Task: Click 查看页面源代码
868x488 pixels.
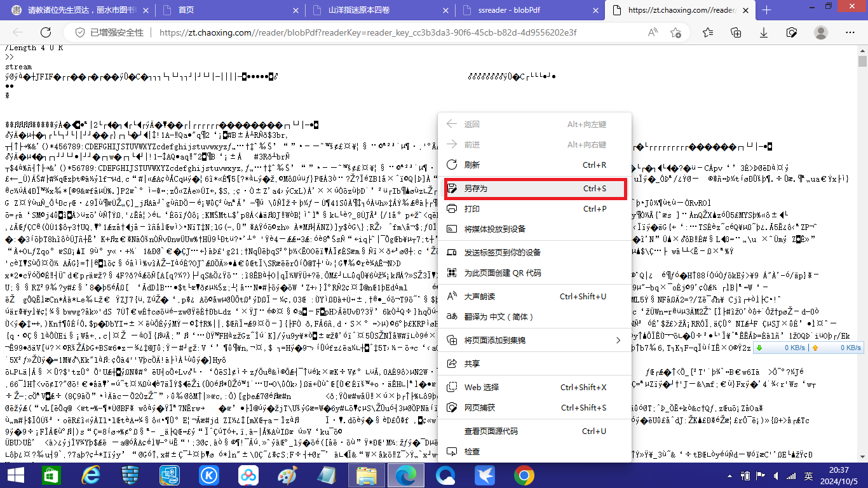Action: point(534,431)
